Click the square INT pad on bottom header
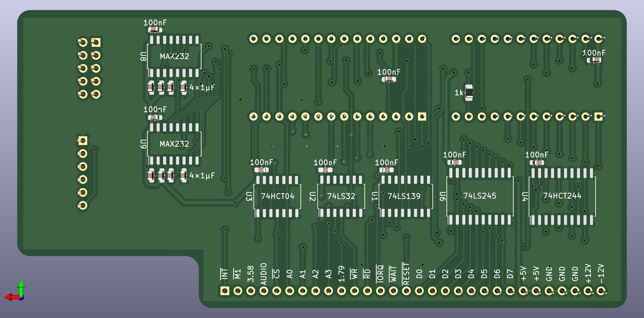 [225, 291]
